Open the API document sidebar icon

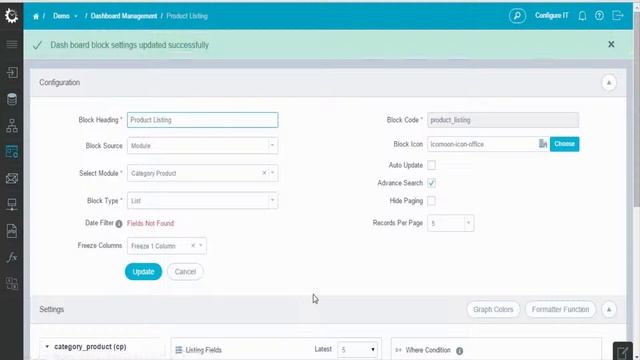(12, 231)
